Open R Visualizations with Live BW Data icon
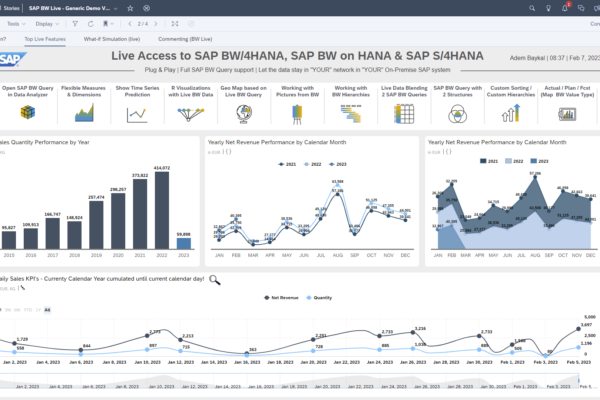 (191, 114)
